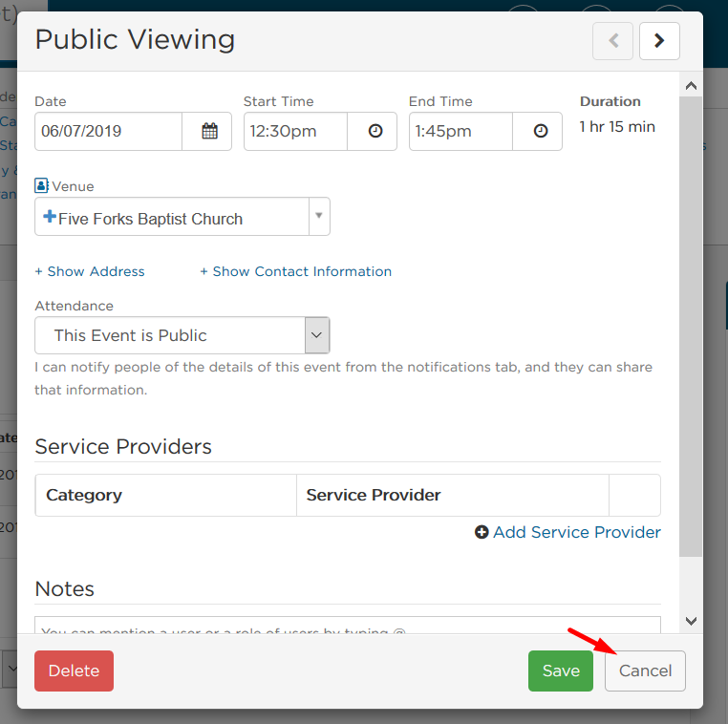Click Add Service Provider link
The height and width of the screenshot is (724, 728).
[577, 532]
